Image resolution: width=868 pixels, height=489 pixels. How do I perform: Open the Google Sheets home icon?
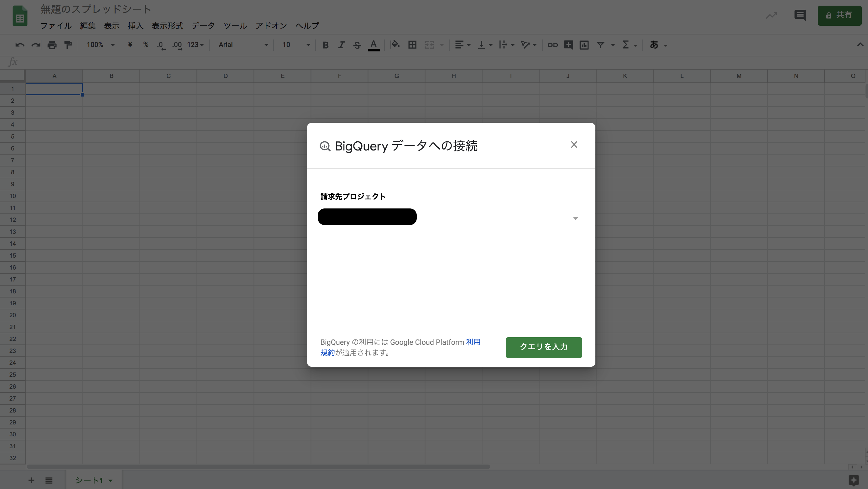20,16
